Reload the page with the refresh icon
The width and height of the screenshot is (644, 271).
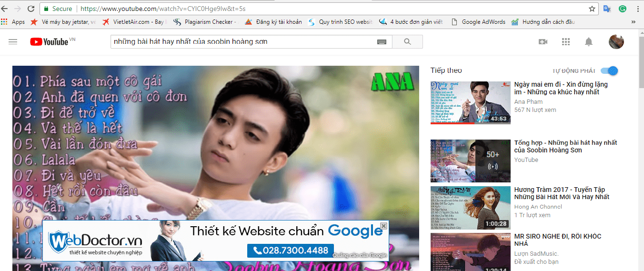click(x=31, y=9)
